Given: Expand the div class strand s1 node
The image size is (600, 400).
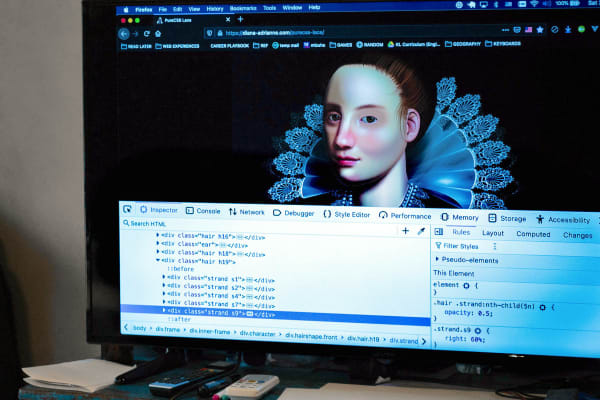Looking at the screenshot, I should tap(163, 279).
